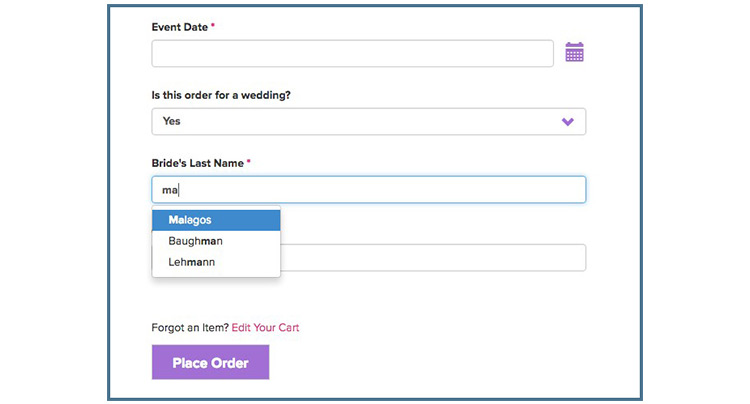Click the Place Order button
This screenshot has height=404, width=750.
pyautogui.click(x=210, y=362)
